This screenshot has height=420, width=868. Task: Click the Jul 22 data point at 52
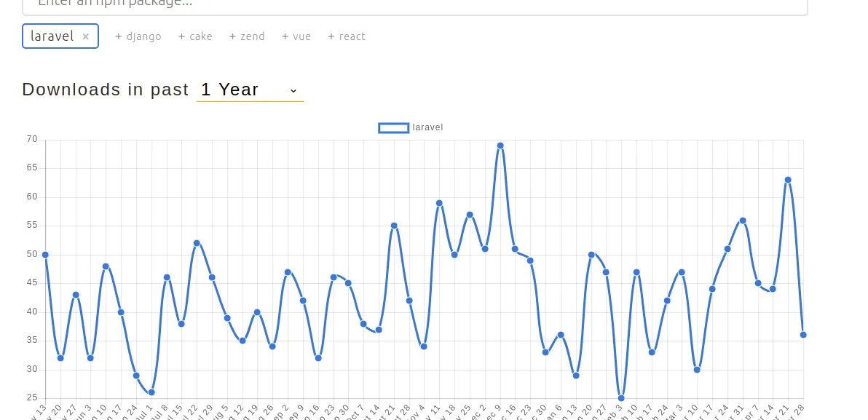pyautogui.click(x=197, y=243)
